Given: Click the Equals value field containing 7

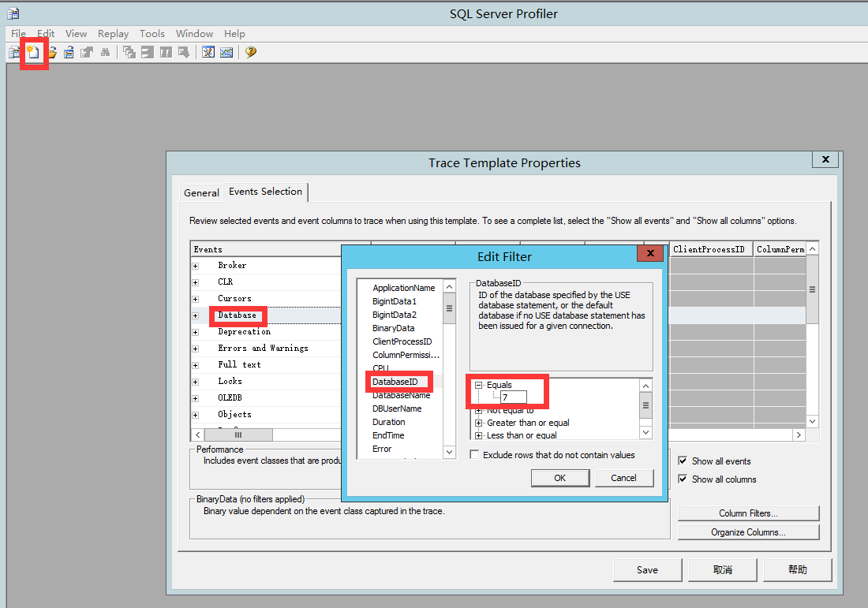Looking at the screenshot, I should [x=514, y=397].
